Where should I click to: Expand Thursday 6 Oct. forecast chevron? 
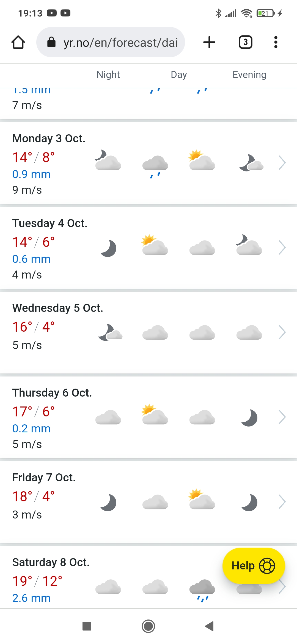coord(282,417)
